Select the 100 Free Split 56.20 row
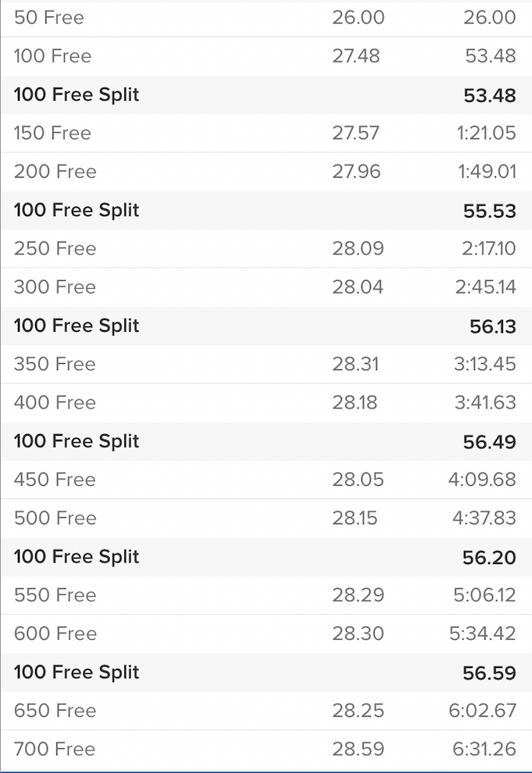Image resolution: width=532 pixels, height=773 pixels. [266, 557]
